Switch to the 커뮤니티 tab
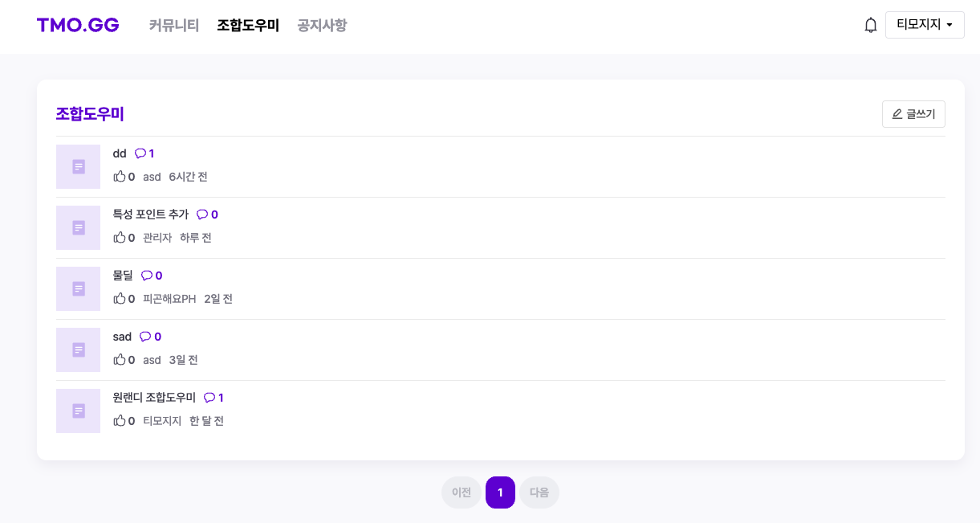 [x=173, y=25]
